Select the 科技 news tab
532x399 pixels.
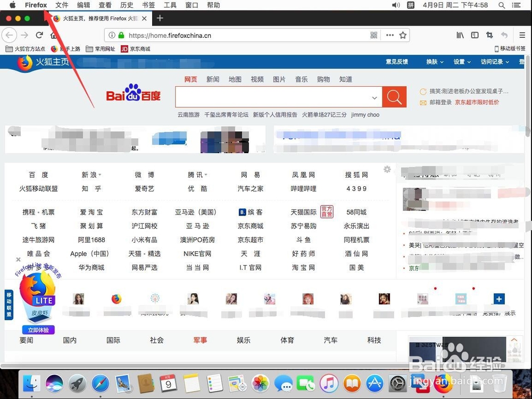pyautogui.click(x=374, y=340)
